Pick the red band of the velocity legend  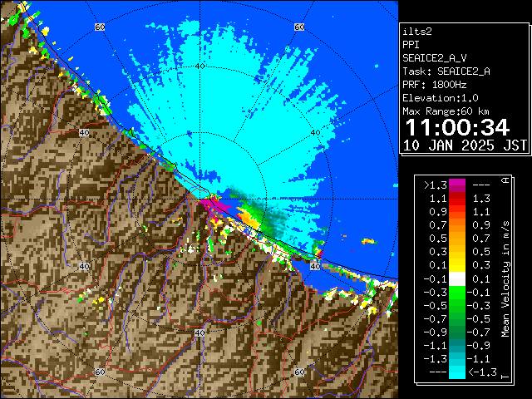click(457, 202)
